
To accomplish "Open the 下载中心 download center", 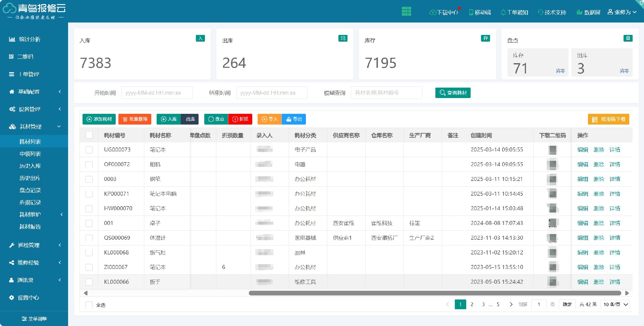I will click(444, 12).
